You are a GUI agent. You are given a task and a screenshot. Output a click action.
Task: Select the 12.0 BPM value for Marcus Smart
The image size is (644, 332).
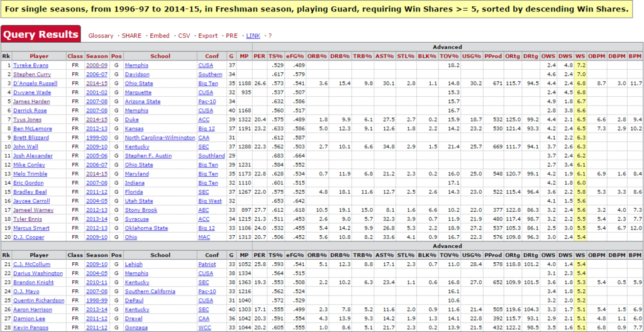click(635, 228)
